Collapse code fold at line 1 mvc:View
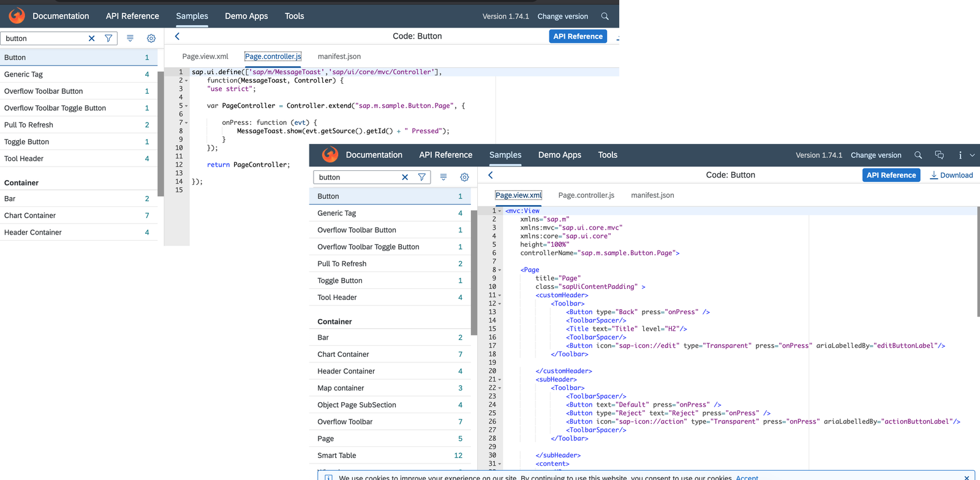The height and width of the screenshot is (480, 980). tap(500, 211)
